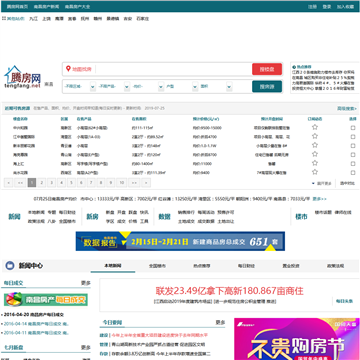This screenshot has height=360, width=360.
Task: Click the 热点推荐 bullet icon in sidebar
Action: pos(294,67)
